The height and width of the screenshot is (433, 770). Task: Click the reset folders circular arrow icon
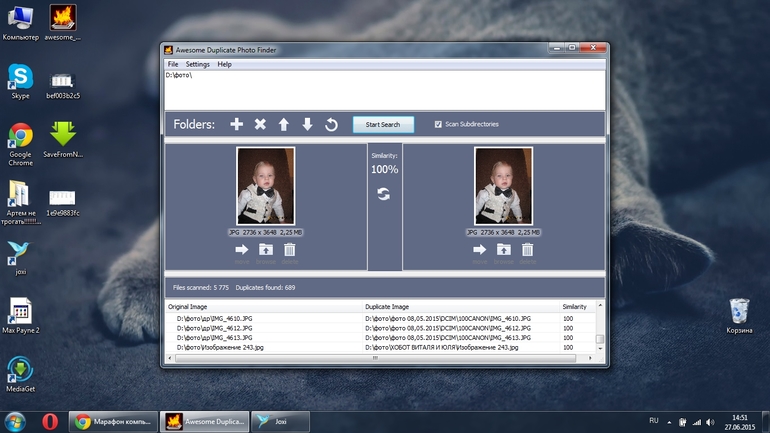pos(331,124)
